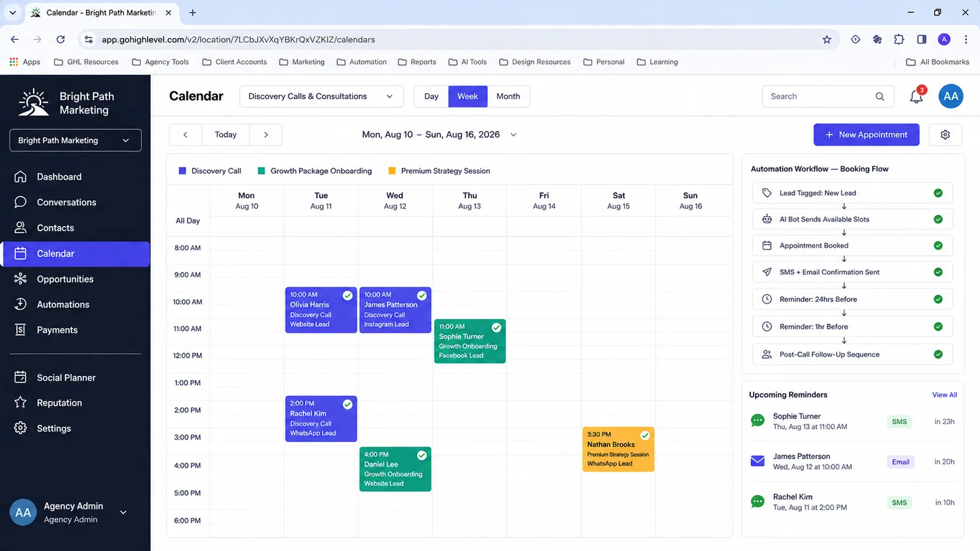Bookmark this page with the star icon

[827, 39]
